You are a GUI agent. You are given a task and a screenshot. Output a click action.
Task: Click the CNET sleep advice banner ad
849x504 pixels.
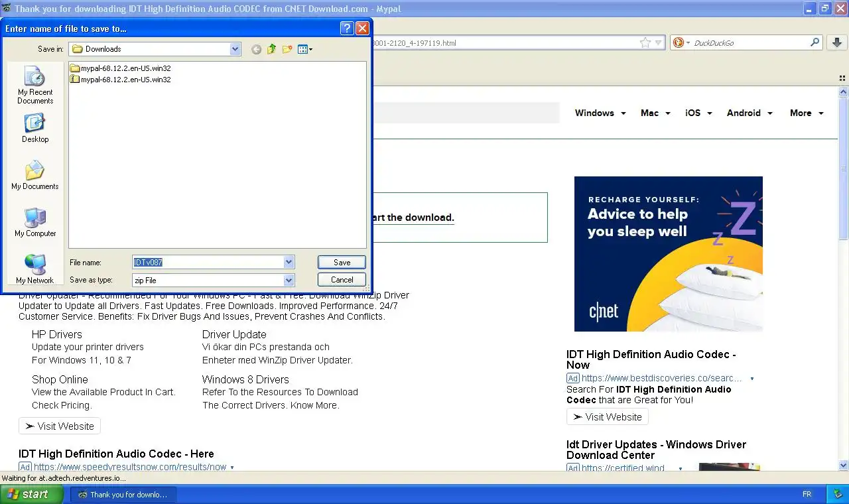[669, 254]
